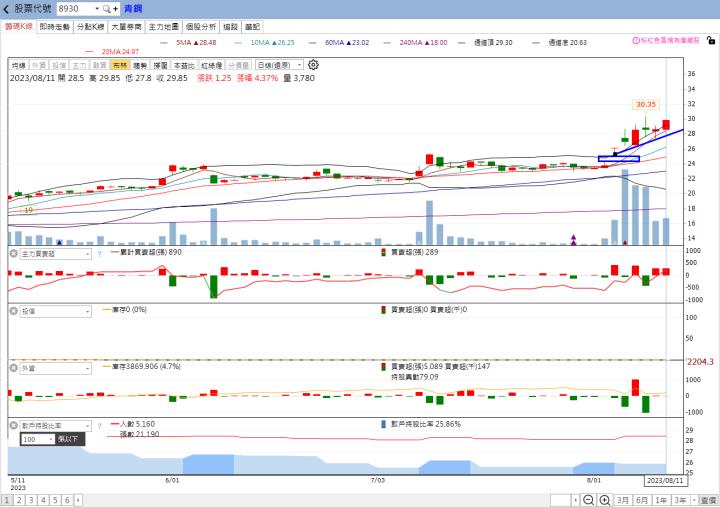Switch to the 即時走勢 tab

pos(54,27)
